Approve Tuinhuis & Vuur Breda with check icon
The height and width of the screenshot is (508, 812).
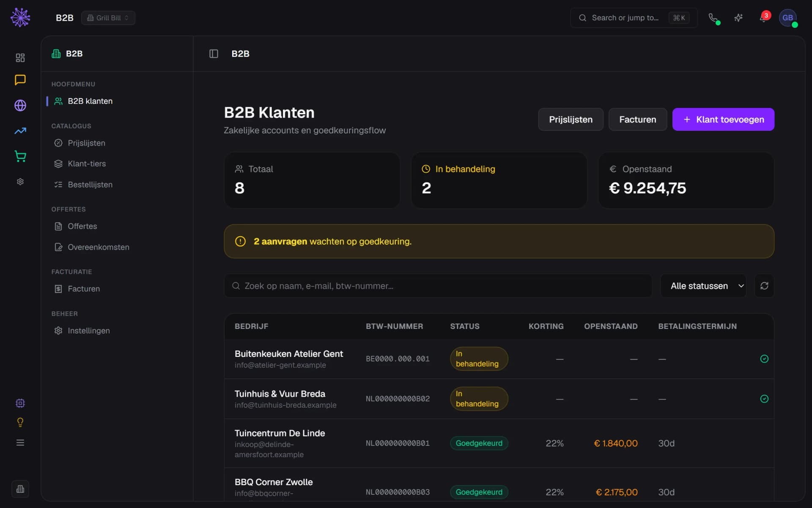tap(764, 399)
